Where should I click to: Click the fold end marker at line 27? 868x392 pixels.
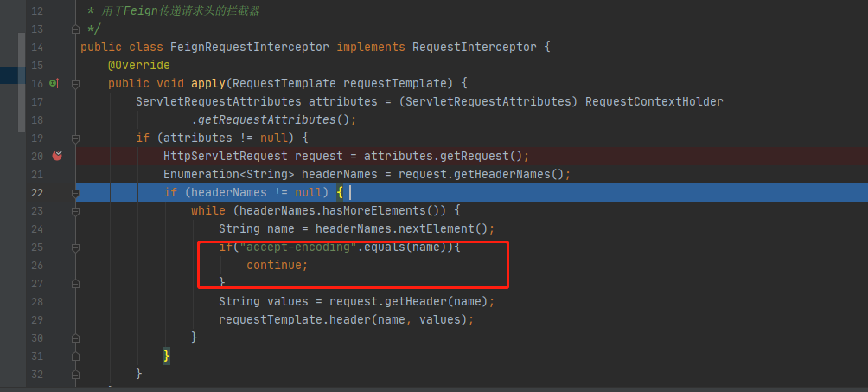point(76,283)
